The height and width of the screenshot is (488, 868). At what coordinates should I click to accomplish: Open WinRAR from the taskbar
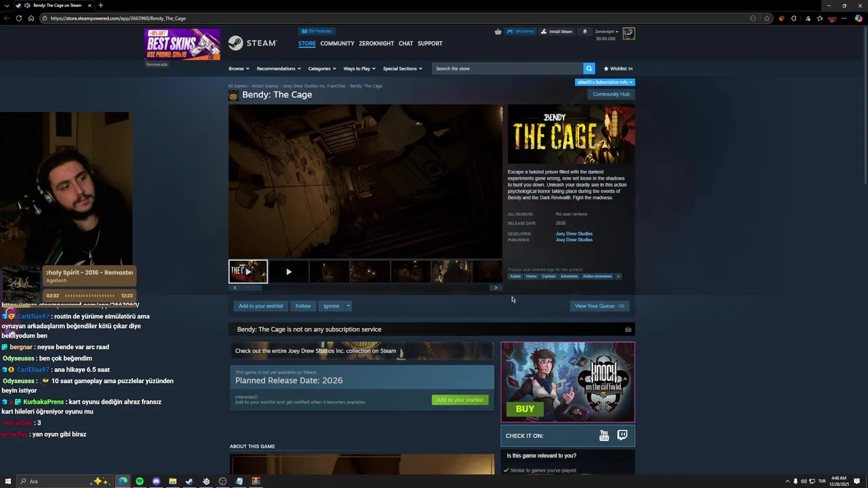tap(256, 481)
